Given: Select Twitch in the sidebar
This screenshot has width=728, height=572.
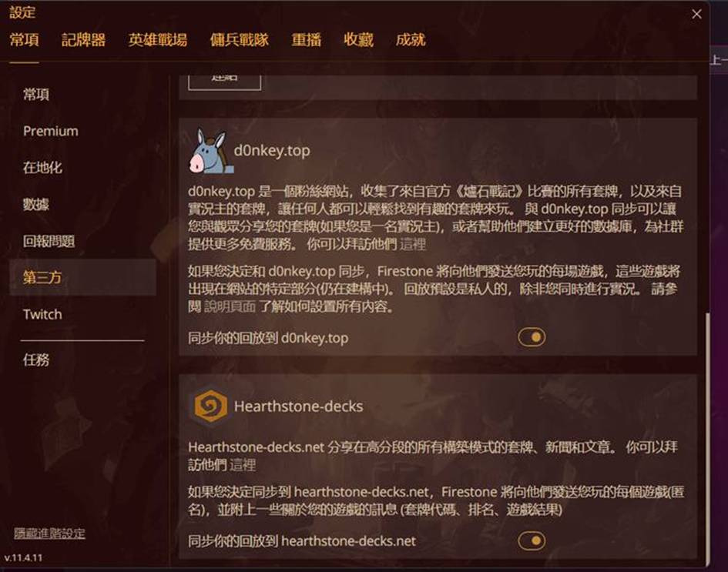Looking at the screenshot, I should pos(42,315).
